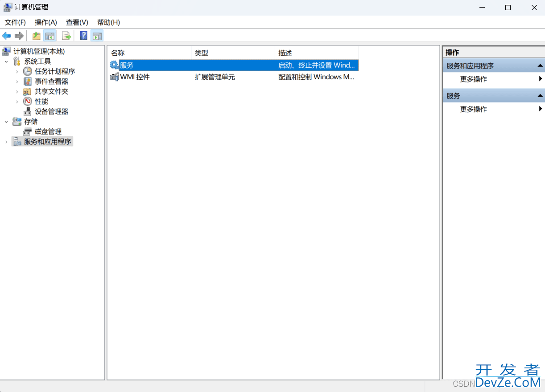Collapse the 存储 tree node
The image size is (545, 392).
(x=6, y=122)
